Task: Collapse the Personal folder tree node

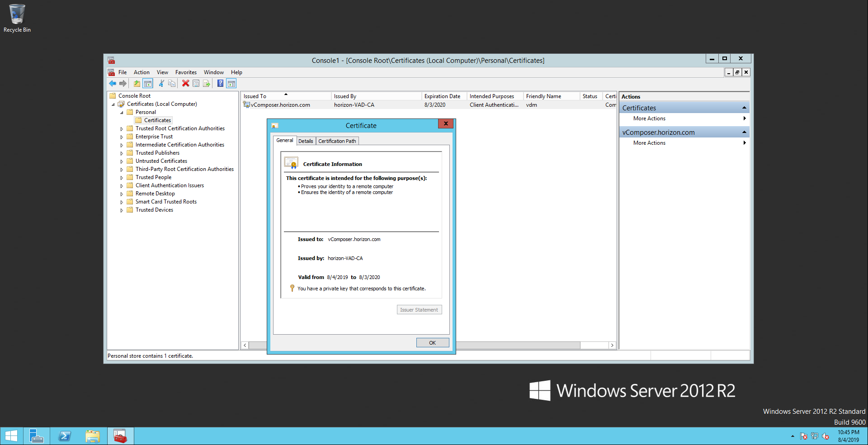Action: click(x=122, y=113)
